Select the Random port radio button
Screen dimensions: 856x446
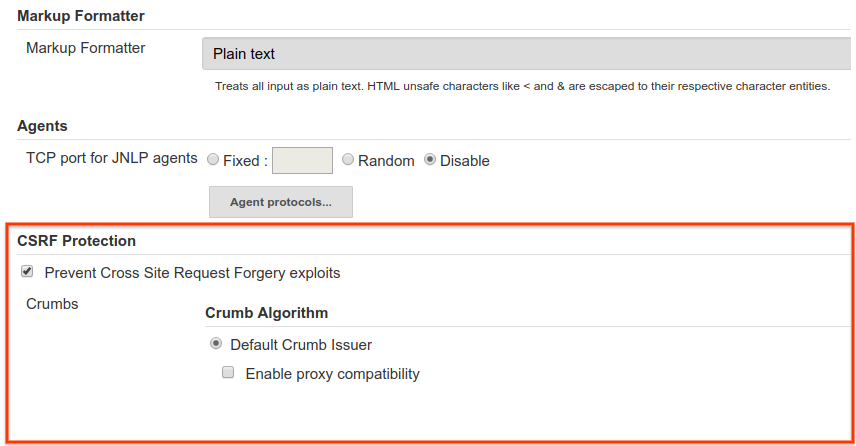[x=348, y=160]
